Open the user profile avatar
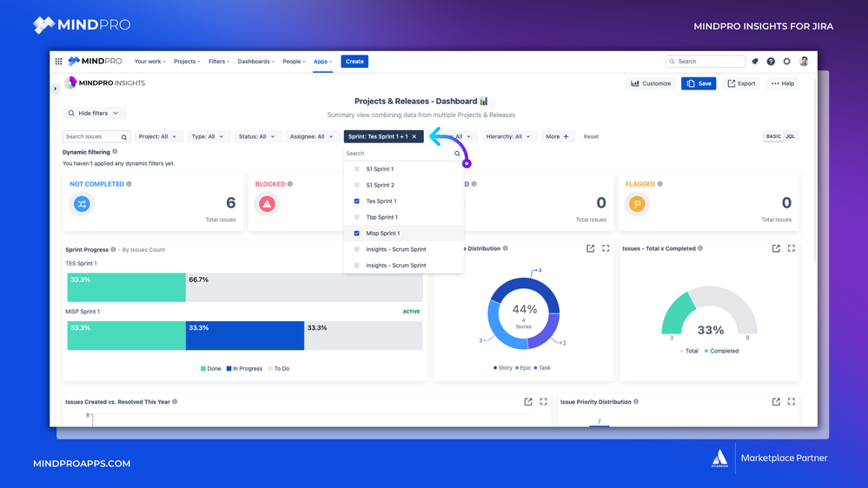This screenshot has width=868, height=488. pyautogui.click(x=804, y=62)
